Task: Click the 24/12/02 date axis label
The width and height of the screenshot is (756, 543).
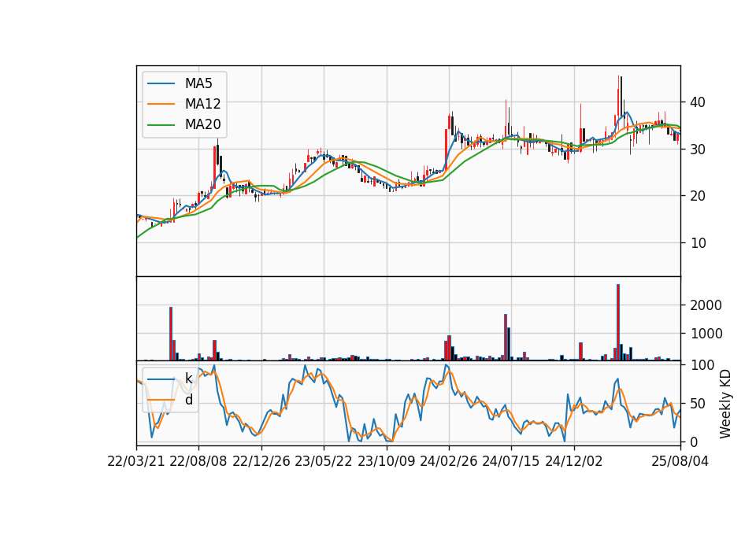Action: point(574,461)
